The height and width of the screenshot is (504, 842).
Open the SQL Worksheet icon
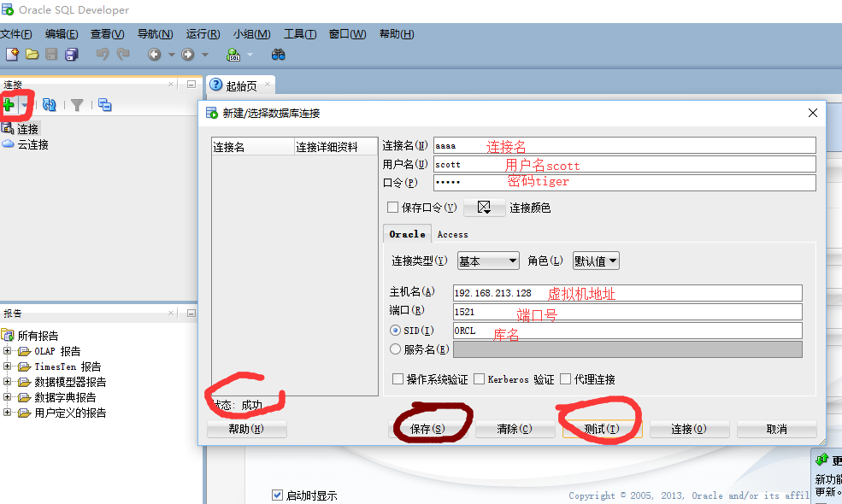pos(233,54)
